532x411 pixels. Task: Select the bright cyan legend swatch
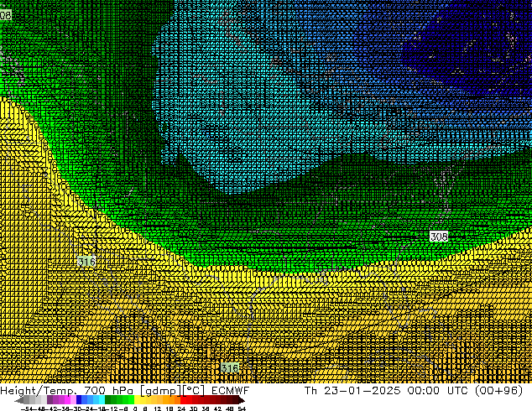(x=102, y=400)
